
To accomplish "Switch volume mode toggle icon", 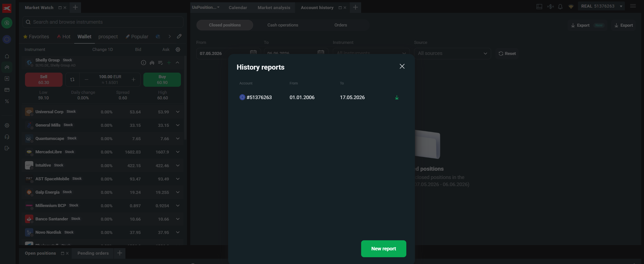I will [72, 80].
